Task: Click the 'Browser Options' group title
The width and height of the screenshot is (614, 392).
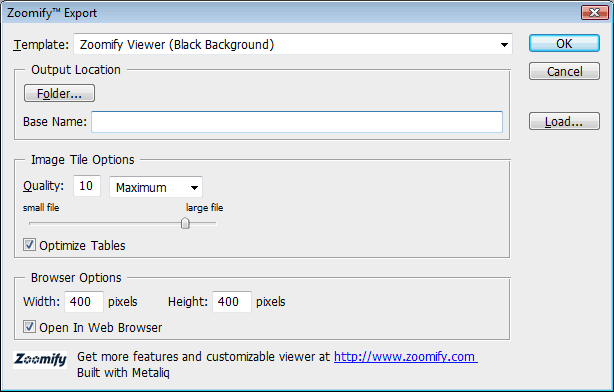Action: (76, 278)
